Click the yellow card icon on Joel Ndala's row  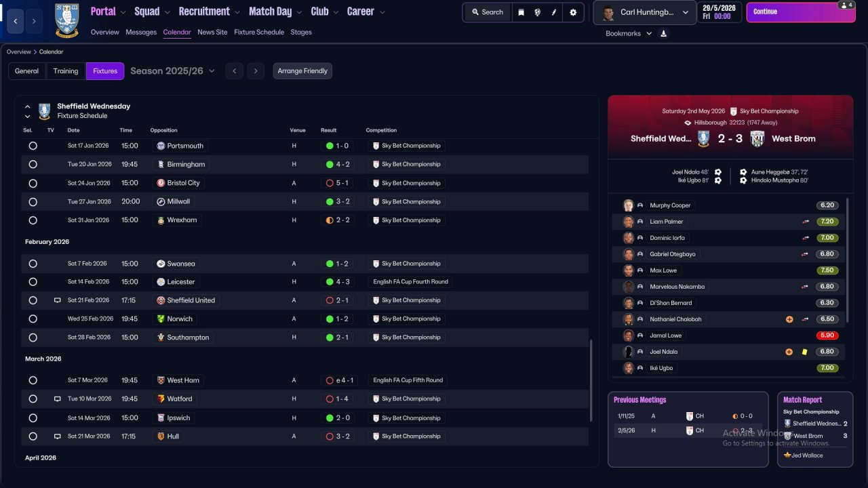(804, 352)
